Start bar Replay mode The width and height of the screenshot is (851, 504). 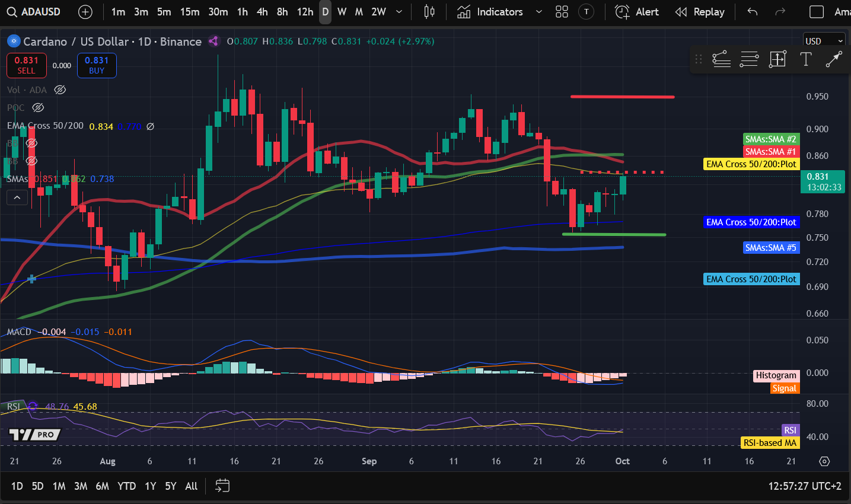tap(700, 12)
